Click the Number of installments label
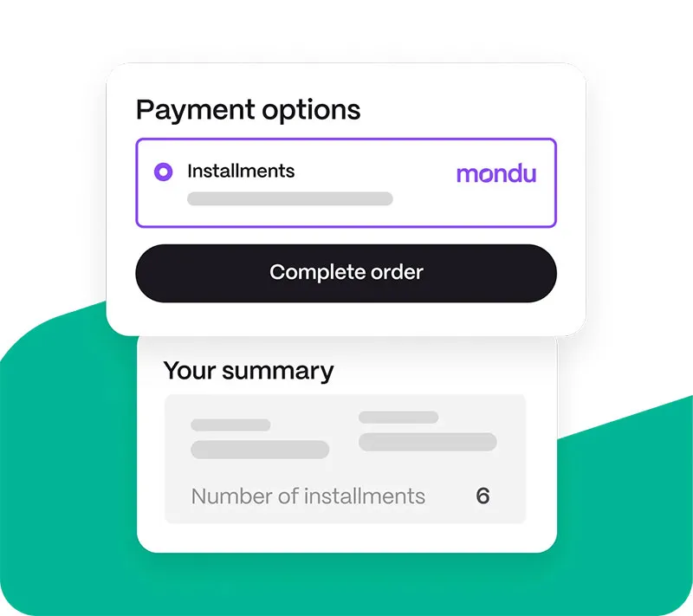 (x=308, y=496)
